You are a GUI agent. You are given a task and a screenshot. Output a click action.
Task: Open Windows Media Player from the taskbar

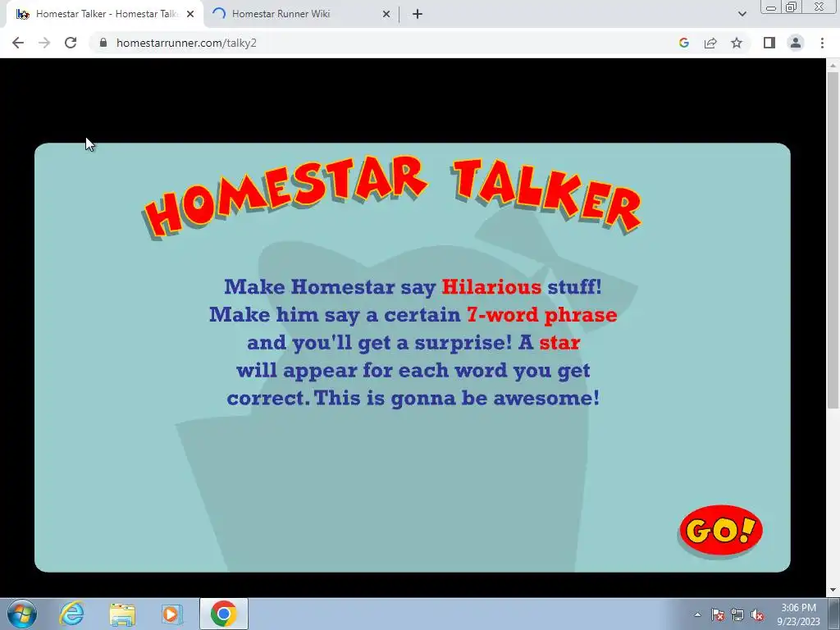tap(171, 614)
